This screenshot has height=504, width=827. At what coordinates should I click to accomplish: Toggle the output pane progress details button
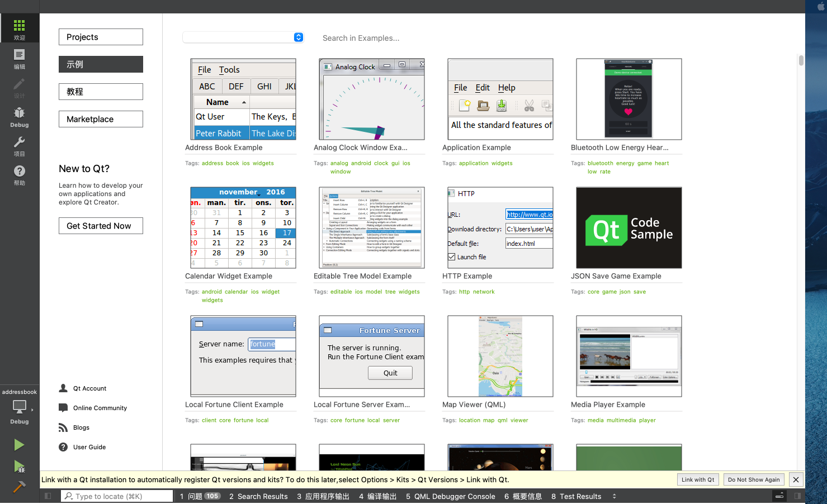point(779,496)
